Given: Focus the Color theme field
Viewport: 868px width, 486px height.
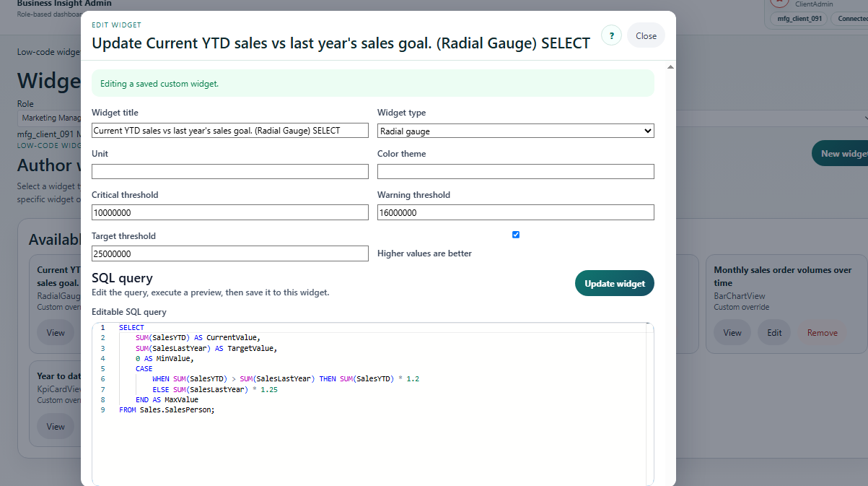Looking at the screenshot, I should [516, 171].
